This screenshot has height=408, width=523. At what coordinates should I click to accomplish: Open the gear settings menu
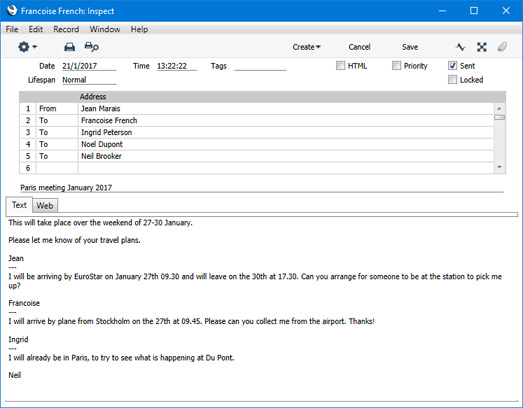click(x=27, y=47)
